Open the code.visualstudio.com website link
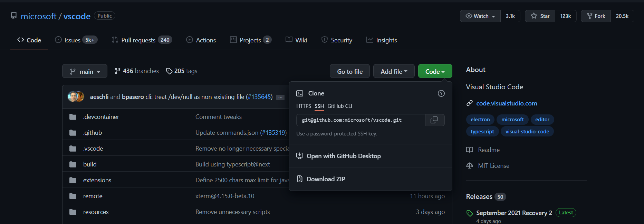Image resolution: width=644 pixels, height=224 pixels. (x=507, y=103)
